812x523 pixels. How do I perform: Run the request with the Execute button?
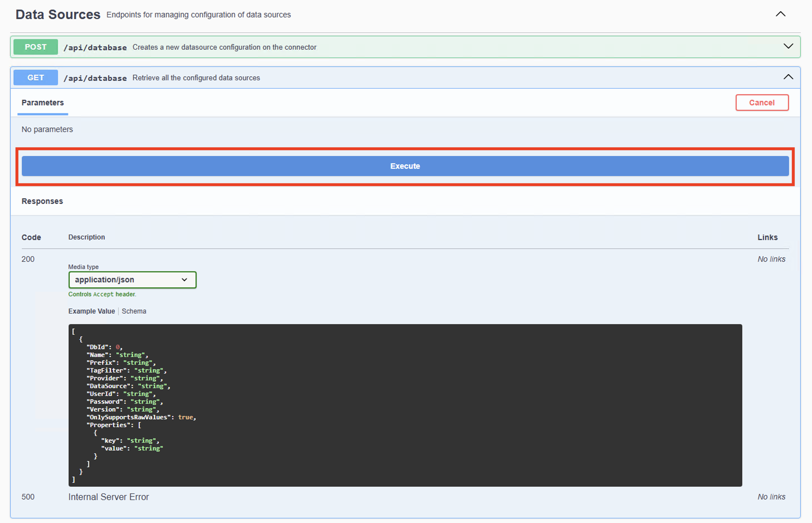click(x=405, y=166)
